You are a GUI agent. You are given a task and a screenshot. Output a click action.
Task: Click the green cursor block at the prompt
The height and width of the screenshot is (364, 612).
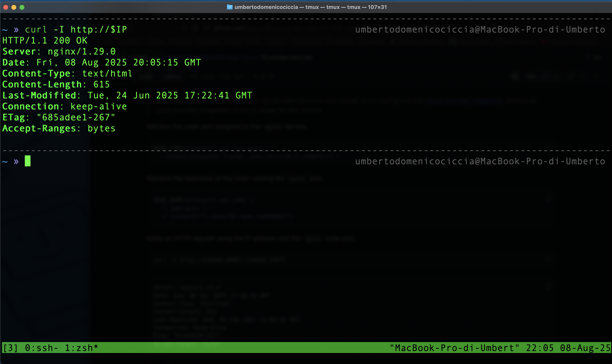(28, 161)
